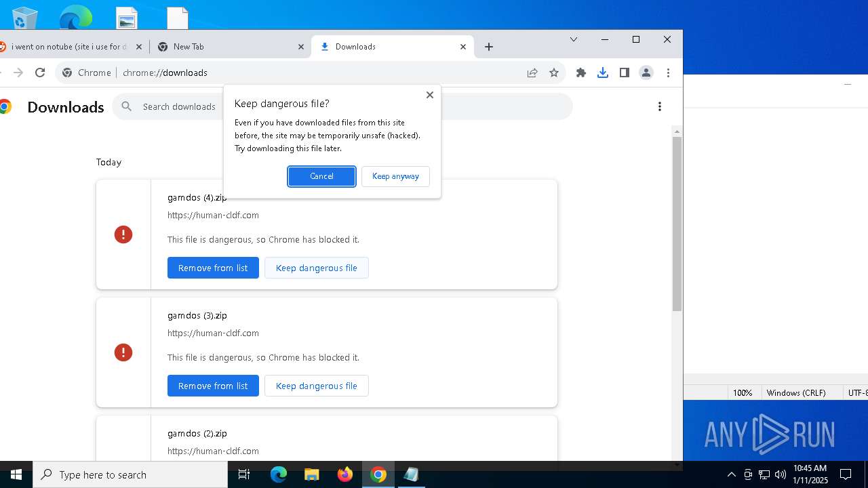Show hidden system tray icons
868x488 pixels.
click(x=732, y=474)
